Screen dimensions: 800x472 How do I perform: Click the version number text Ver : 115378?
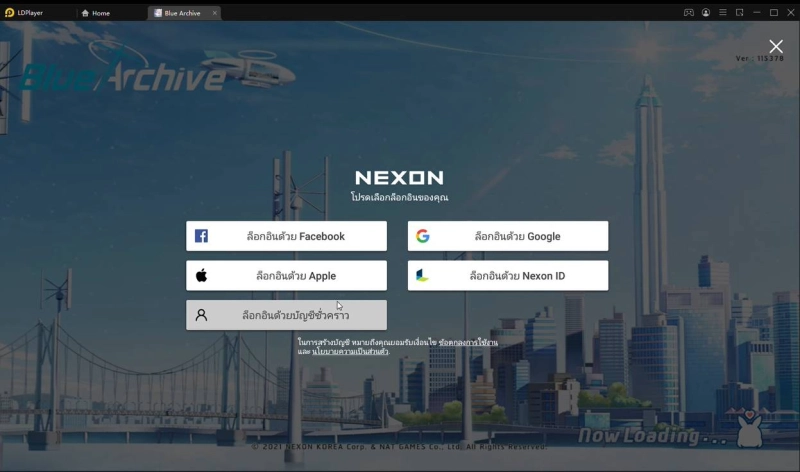click(759, 58)
